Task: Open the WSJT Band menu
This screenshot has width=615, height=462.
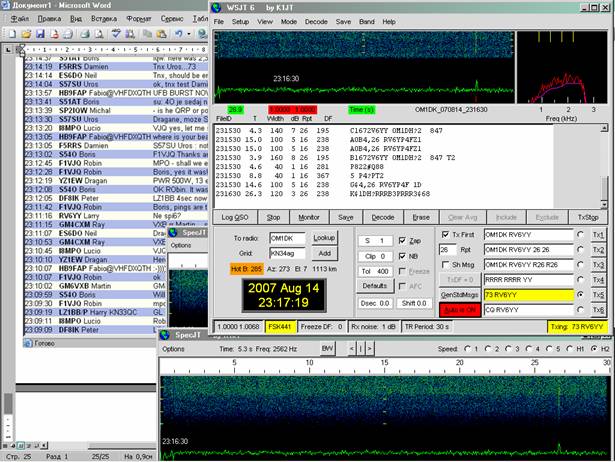Action: [x=367, y=22]
